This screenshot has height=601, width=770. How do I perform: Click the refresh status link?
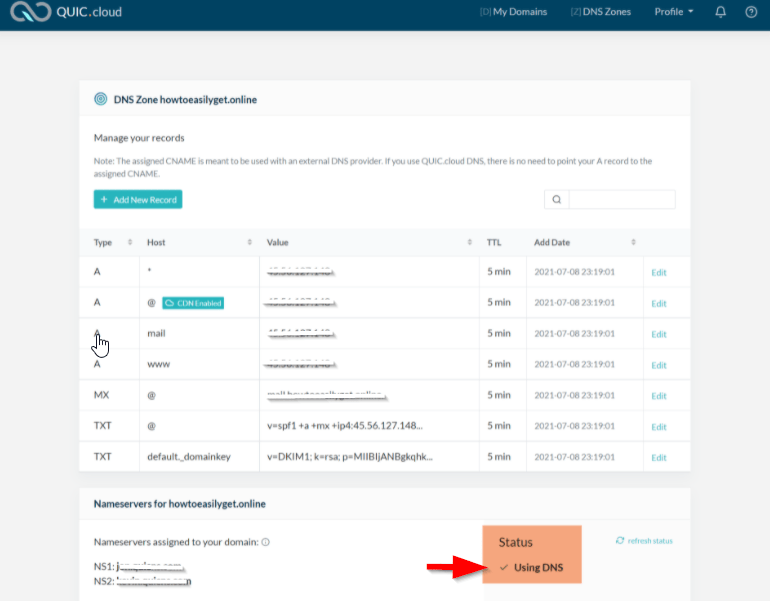(x=644, y=541)
